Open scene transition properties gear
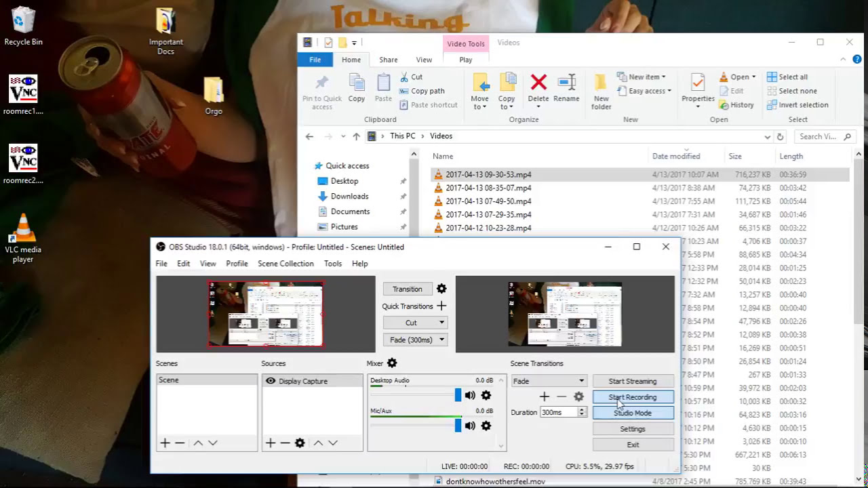 point(578,396)
